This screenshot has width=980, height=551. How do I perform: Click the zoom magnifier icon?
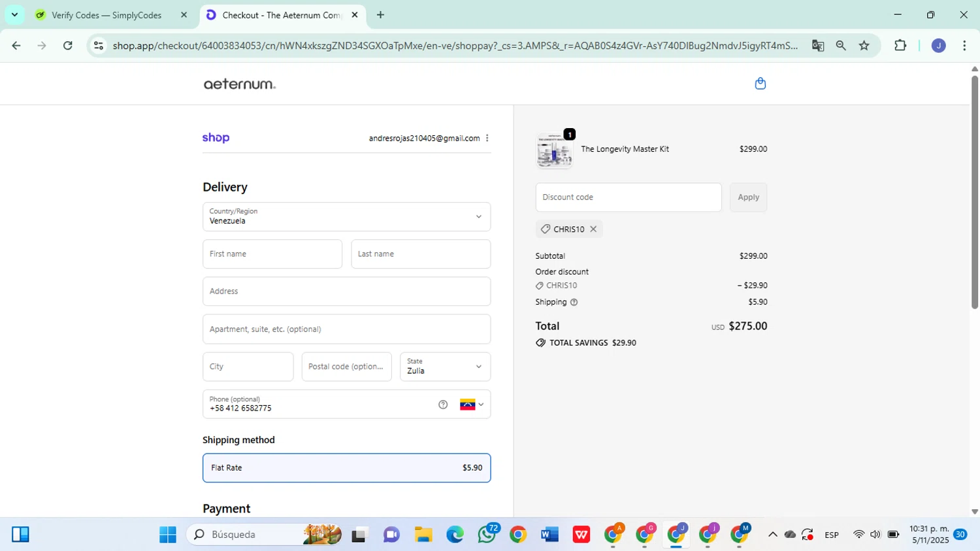tap(841, 46)
